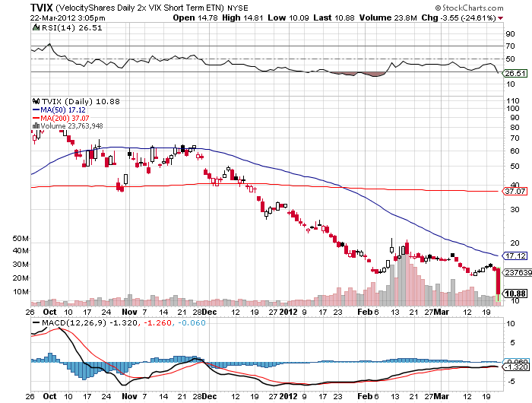
Task: Click the red down arrow next to Chg
Action: pyautogui.click(x=500, y=18)
